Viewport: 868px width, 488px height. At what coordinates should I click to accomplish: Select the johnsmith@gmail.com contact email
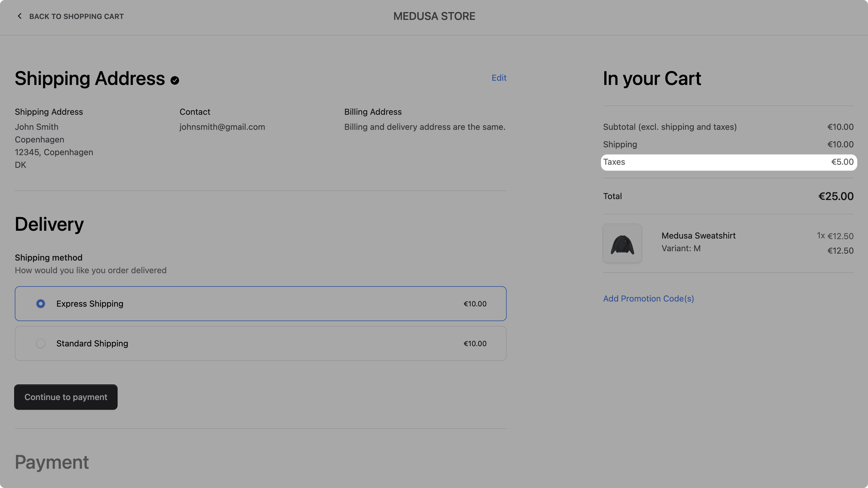click(222, 127)
